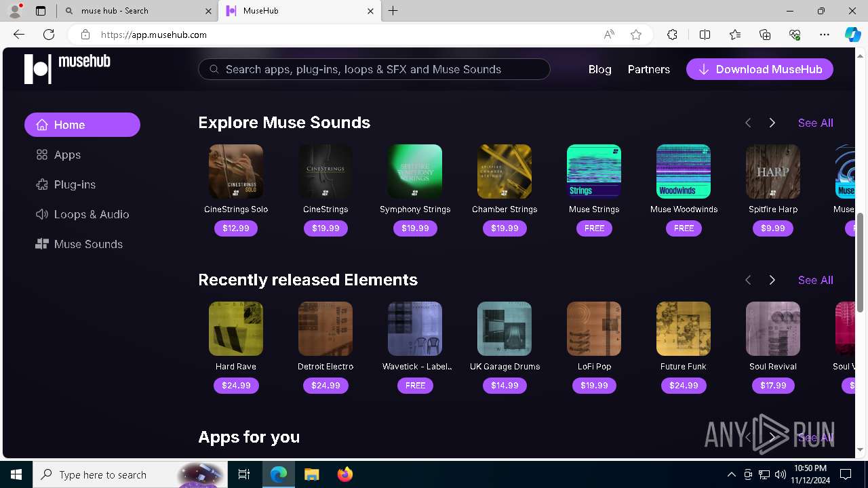This screenshot has height=488, width=868.
Task: Show next Muse Sounds items with right chevron
Action: (772, 123)
